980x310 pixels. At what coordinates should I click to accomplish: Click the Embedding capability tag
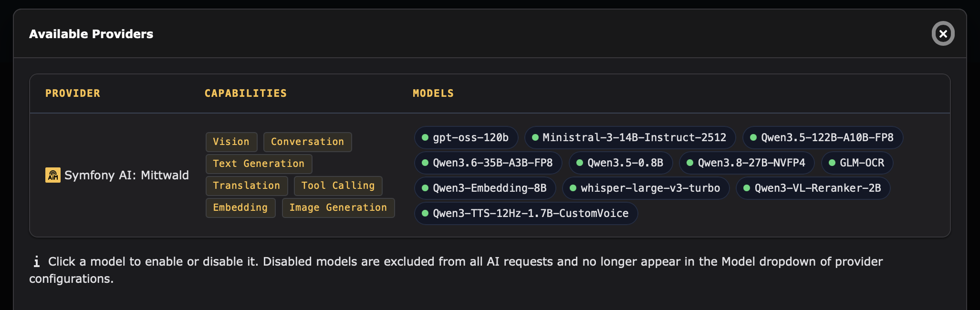point(240,208)
